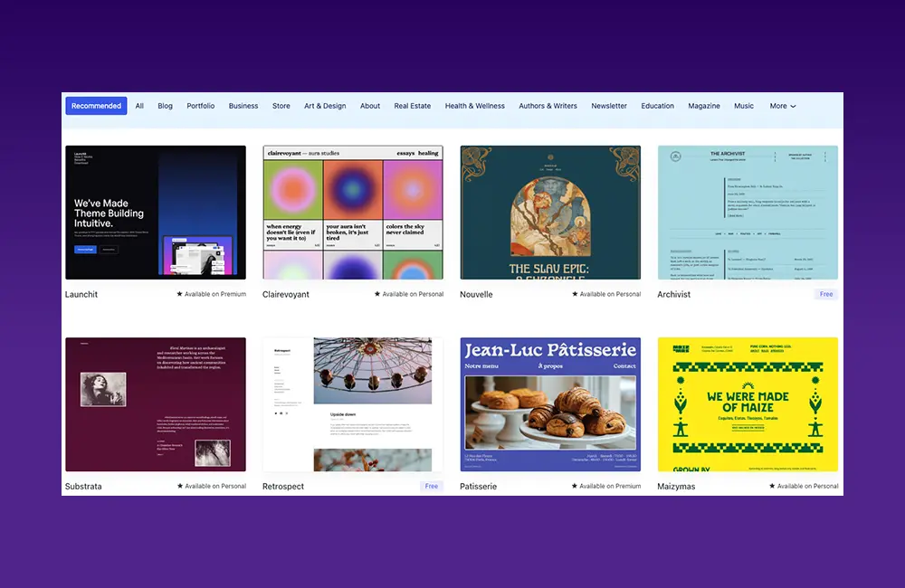Click the Free badge on Archivist theme
This screenshot has width=905, height=588.
click(x=825, y=294)
